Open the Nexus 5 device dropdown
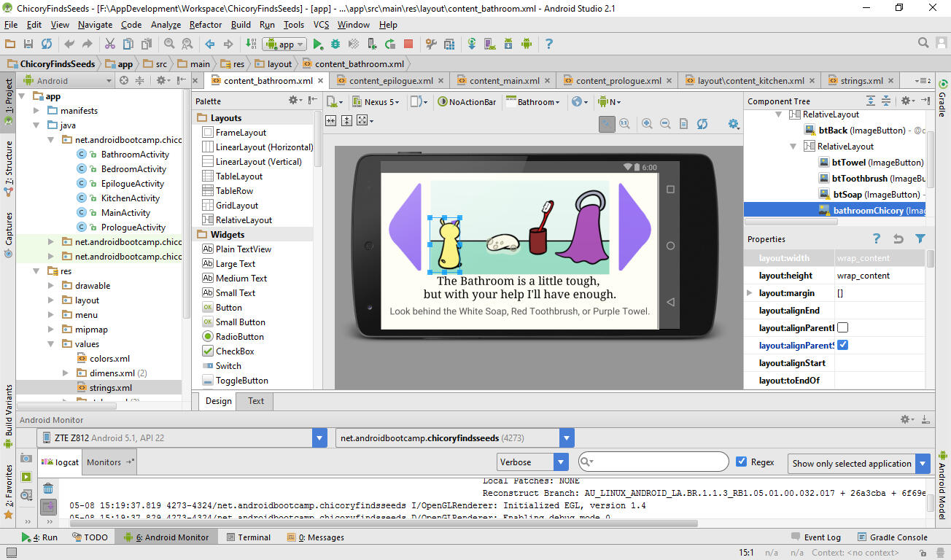This screenshot has height=560, width=951. click(376, 101)
